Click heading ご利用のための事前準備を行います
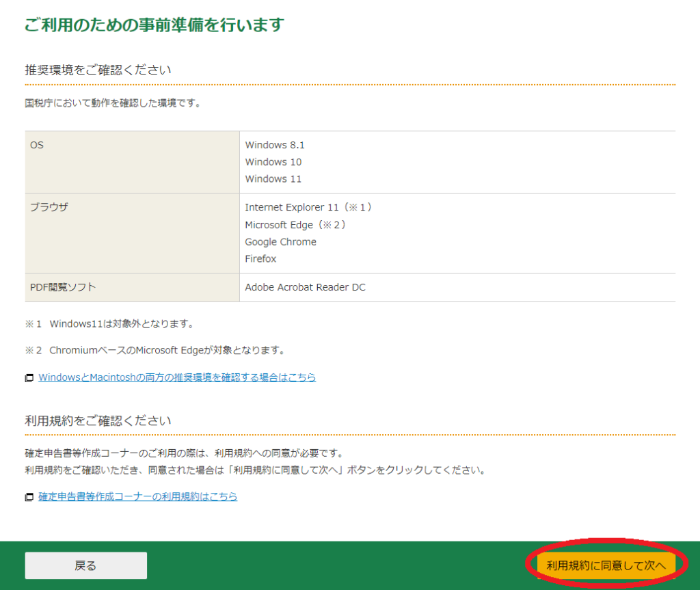700x590 pixels. [x=154, y=25]
